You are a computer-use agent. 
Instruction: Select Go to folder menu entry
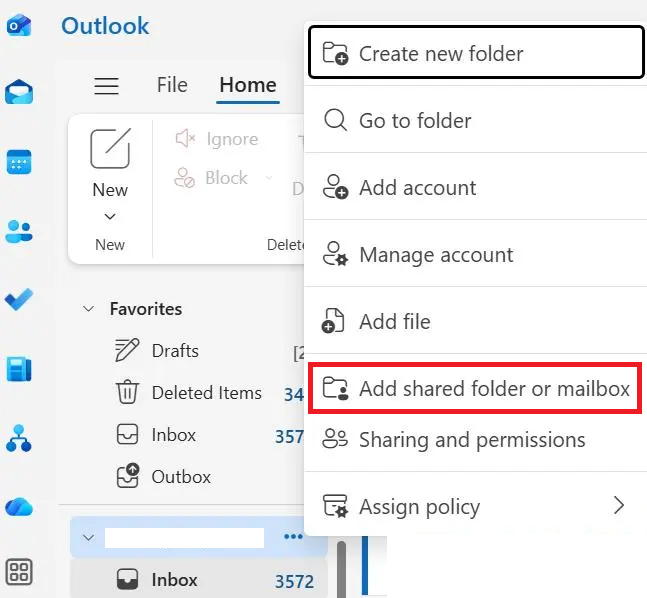click(x=475, y=120)
